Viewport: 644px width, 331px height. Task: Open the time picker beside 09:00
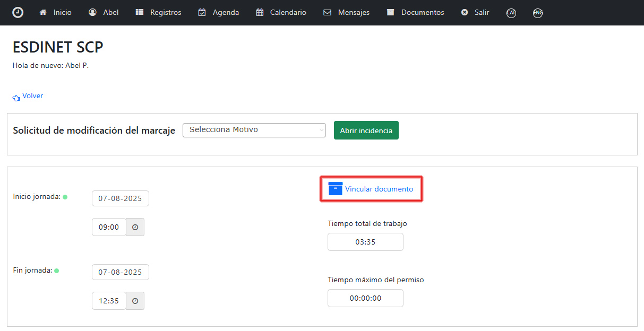[x=135, y=227]
